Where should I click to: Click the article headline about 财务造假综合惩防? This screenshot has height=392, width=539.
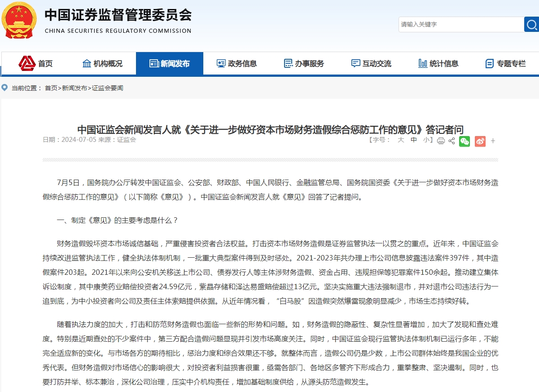tap(270, 129)
